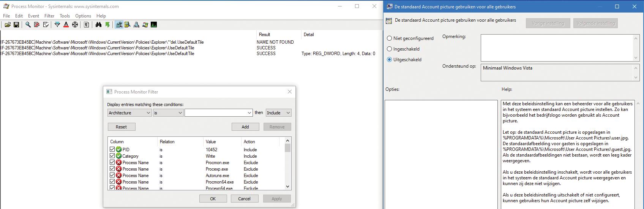The image size is (644, 209).
Task: Click the Process Monitor title bar app icon
Action: click(6, 6)
